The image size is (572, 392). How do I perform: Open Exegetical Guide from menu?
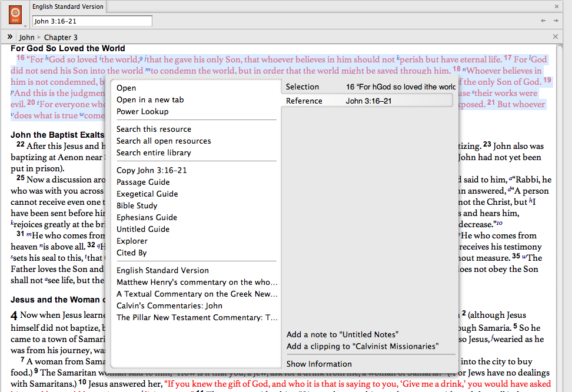[147, 194]
